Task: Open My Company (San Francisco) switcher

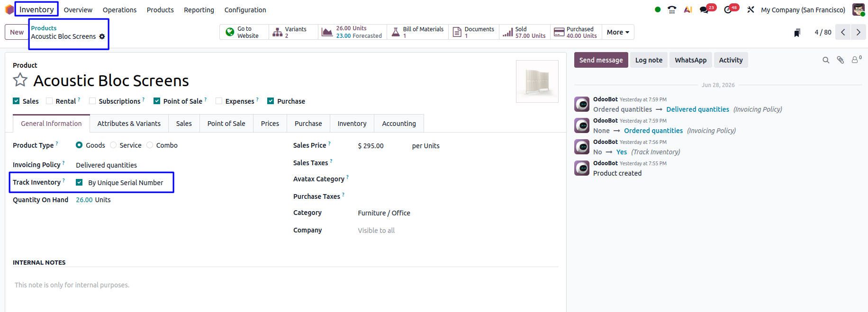Action: (803, 9)
